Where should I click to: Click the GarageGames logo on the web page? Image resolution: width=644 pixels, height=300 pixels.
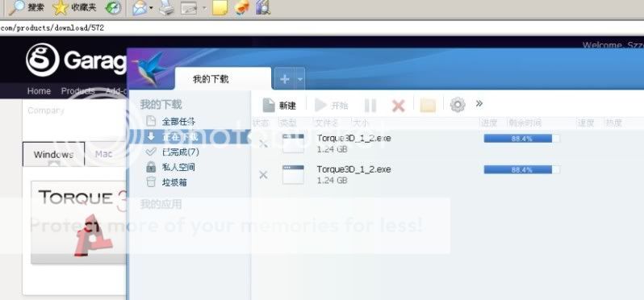tap(77, 60)
